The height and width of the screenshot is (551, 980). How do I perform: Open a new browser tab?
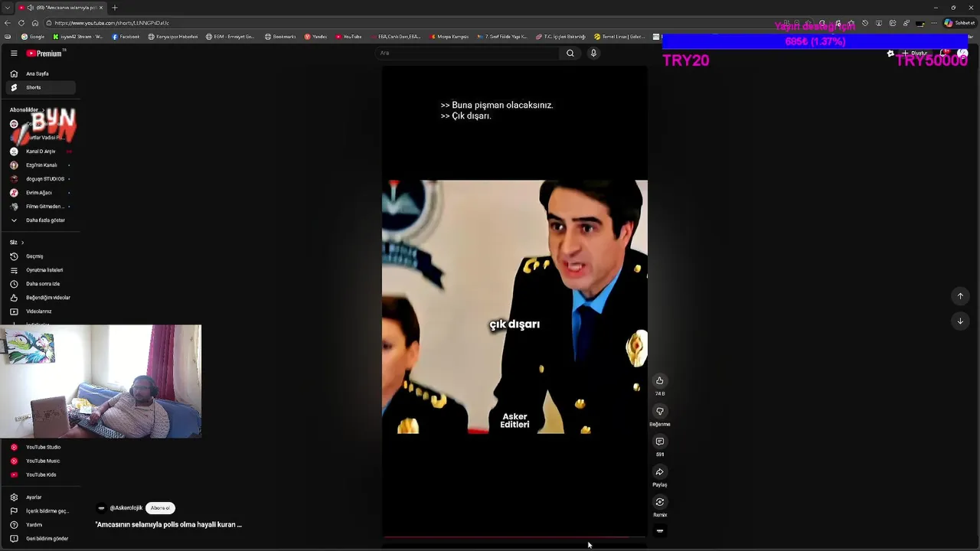click(x=115, y=8)
